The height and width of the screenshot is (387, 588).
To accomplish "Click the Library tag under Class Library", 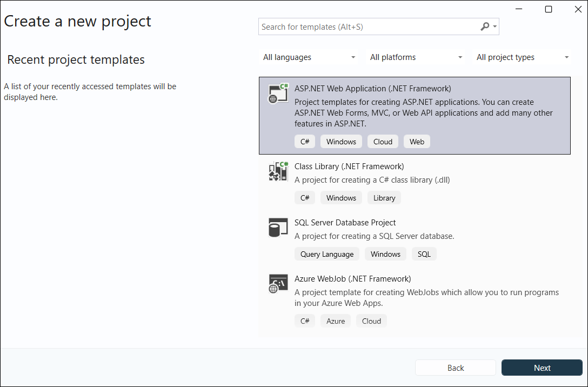I will (384, 197).
